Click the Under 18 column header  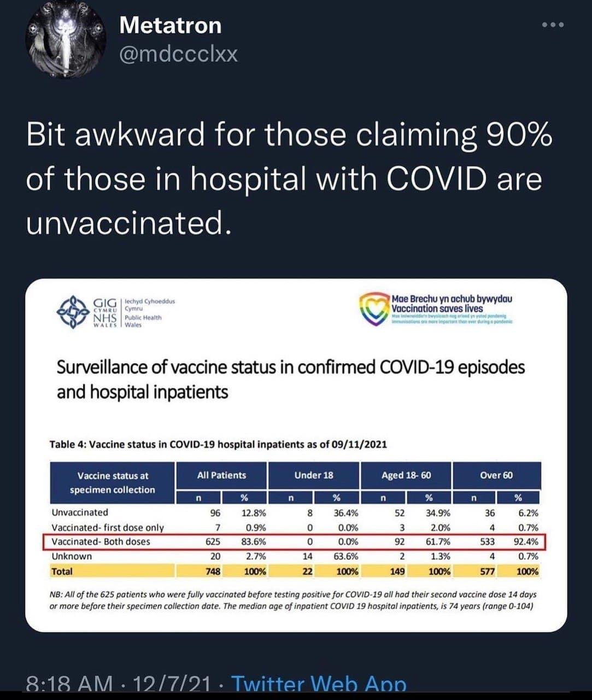pyautogui.click(x=313, y=475)
